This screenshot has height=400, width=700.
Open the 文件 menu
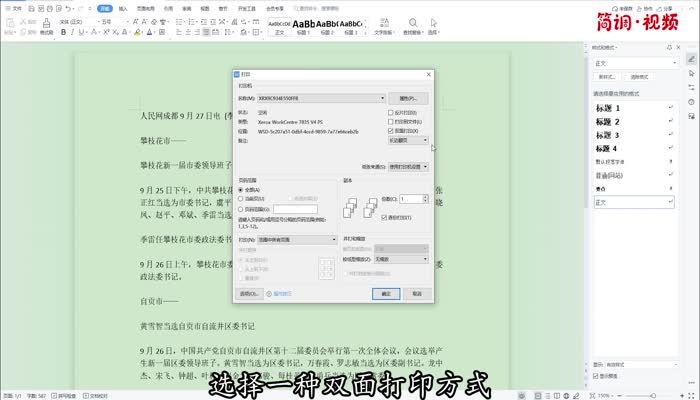pos(13,7)
